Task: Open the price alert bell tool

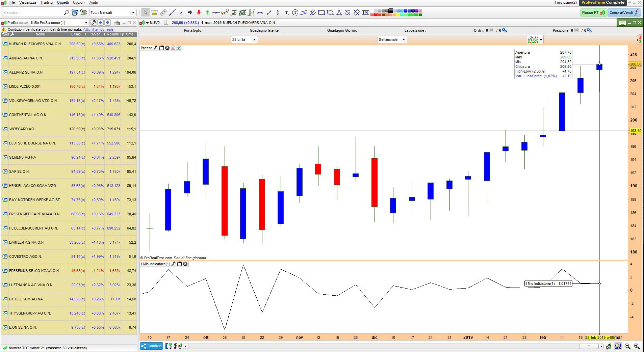Action: [154, 12]
